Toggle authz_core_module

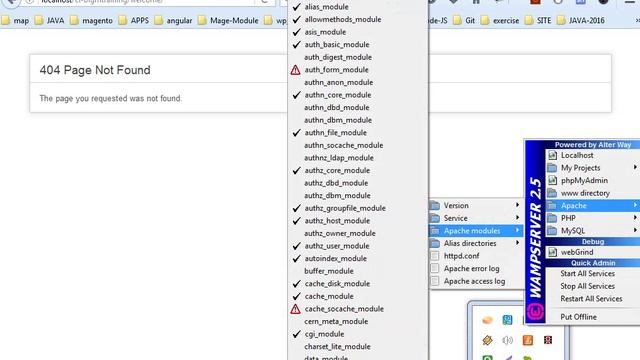pyautogui.click(x=337, y=171)
